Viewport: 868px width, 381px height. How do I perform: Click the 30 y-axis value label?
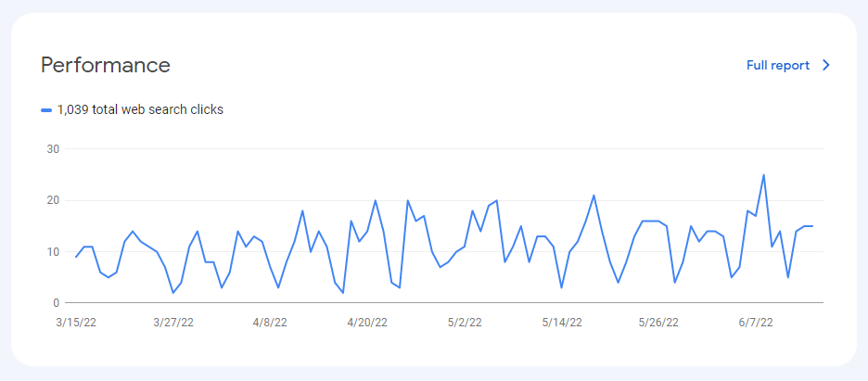(54, 149)
